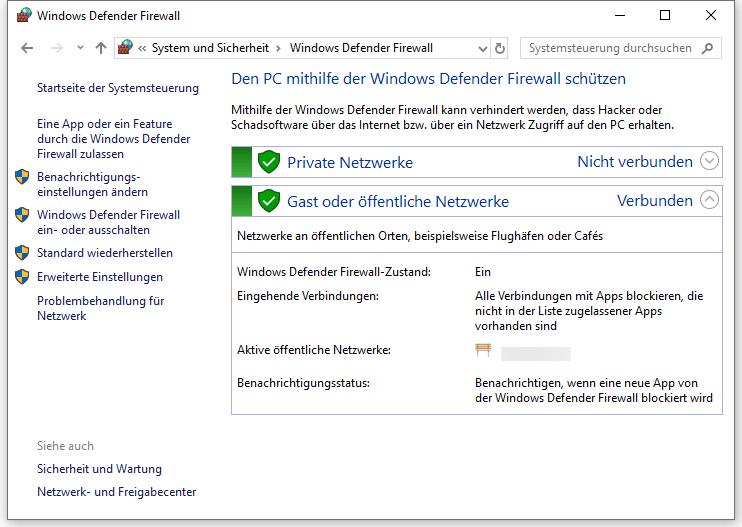Click green shield icon next to 'Private Netzwerke'
Screen dimensions: 742x527
pos(269,162)
